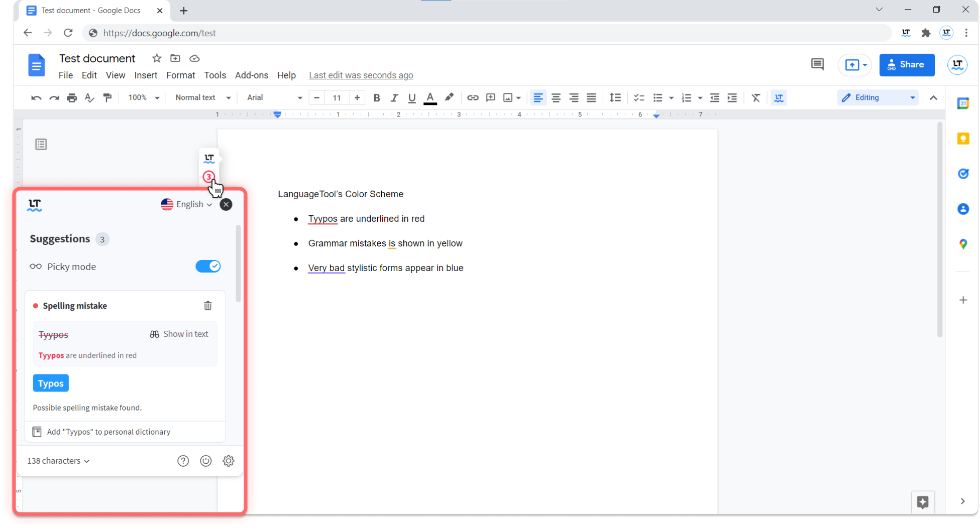Open the Tools menu
This screenshot has width=980, height=528.
point(215,75)
